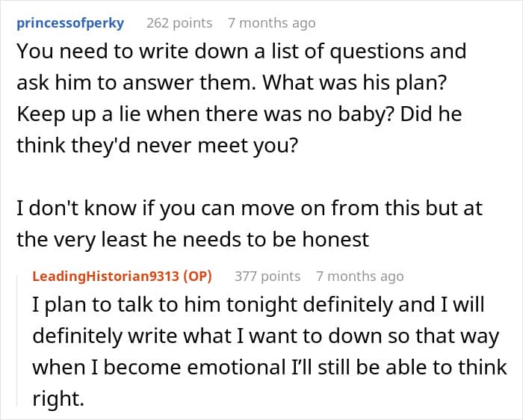Viewport: 523px width, 420px height.
Task: Click the line "definitely write what I want"
Action: click(x=265, y=336)
